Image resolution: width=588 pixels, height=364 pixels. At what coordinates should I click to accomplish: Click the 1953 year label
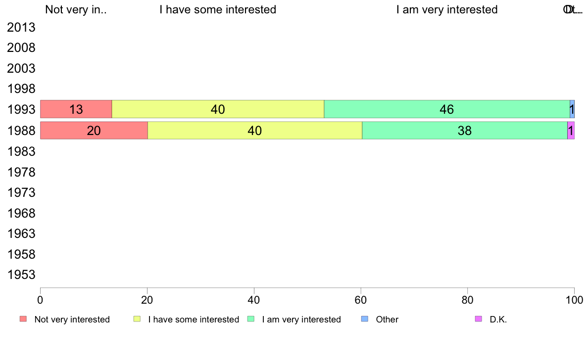(21, 275)
